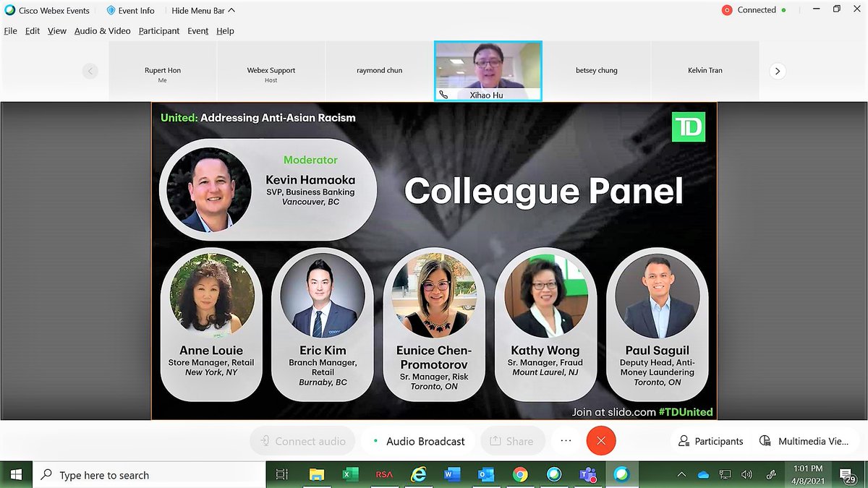Image resolution: width=868 pixels, height=488 pixels.
Task: Show next participants with right arrow
Action: coord(777,71)
